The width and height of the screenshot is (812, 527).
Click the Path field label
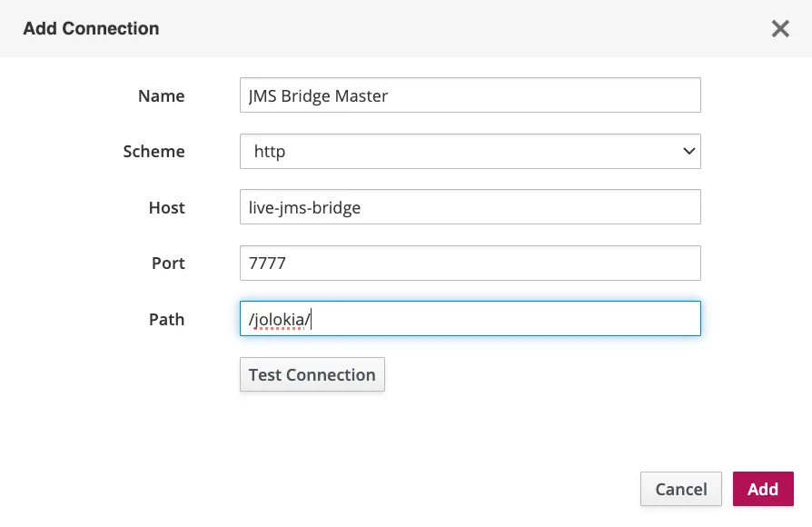pos(166,320)
